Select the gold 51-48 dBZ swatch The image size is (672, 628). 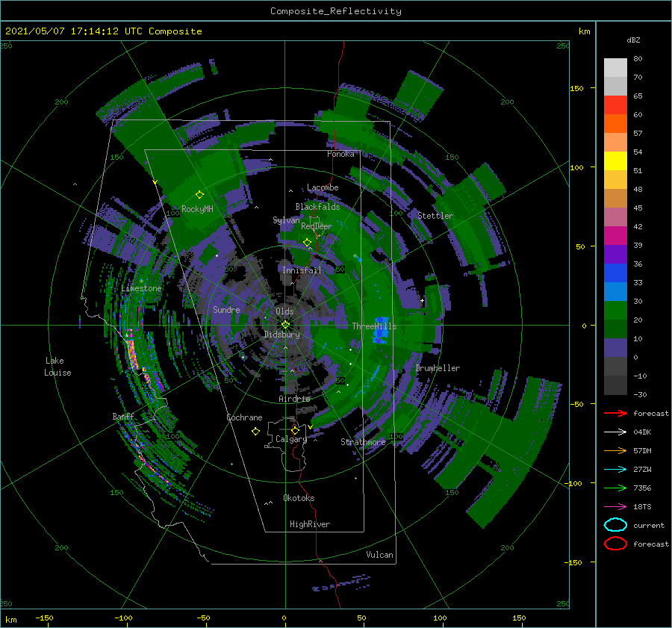coord(615,180)
